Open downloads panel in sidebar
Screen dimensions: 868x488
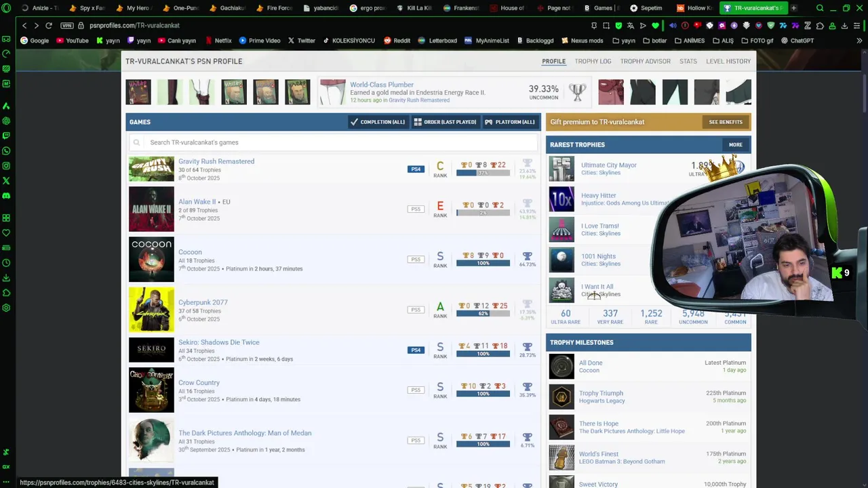(6, 277)
